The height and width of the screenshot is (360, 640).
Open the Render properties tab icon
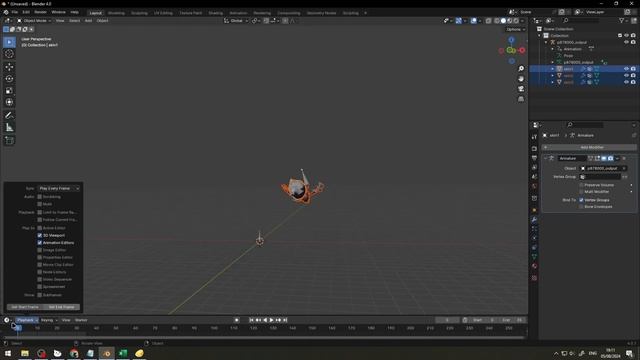click(x=534, y=149)
